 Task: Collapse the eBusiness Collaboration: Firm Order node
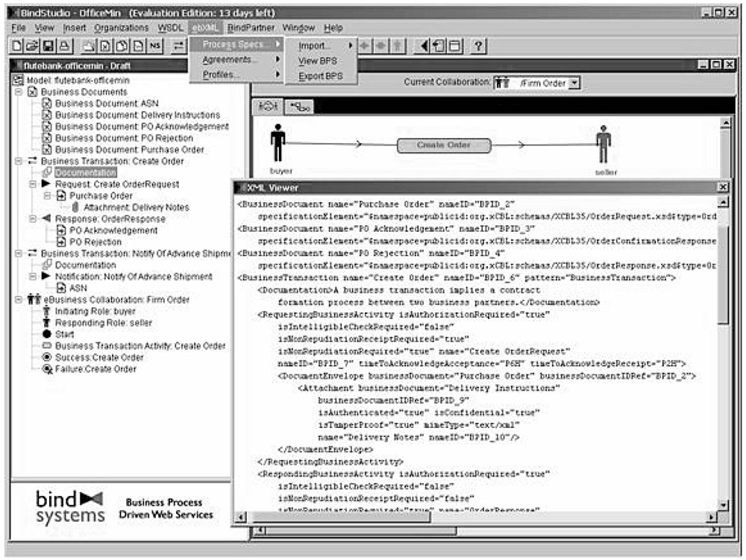(x=18, y=300)
